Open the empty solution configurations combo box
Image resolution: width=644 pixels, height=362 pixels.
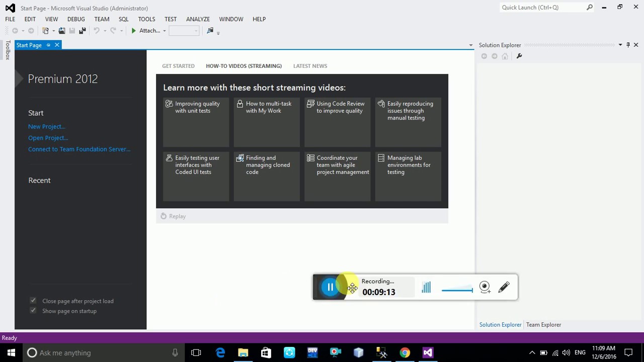tap(184, 31)
